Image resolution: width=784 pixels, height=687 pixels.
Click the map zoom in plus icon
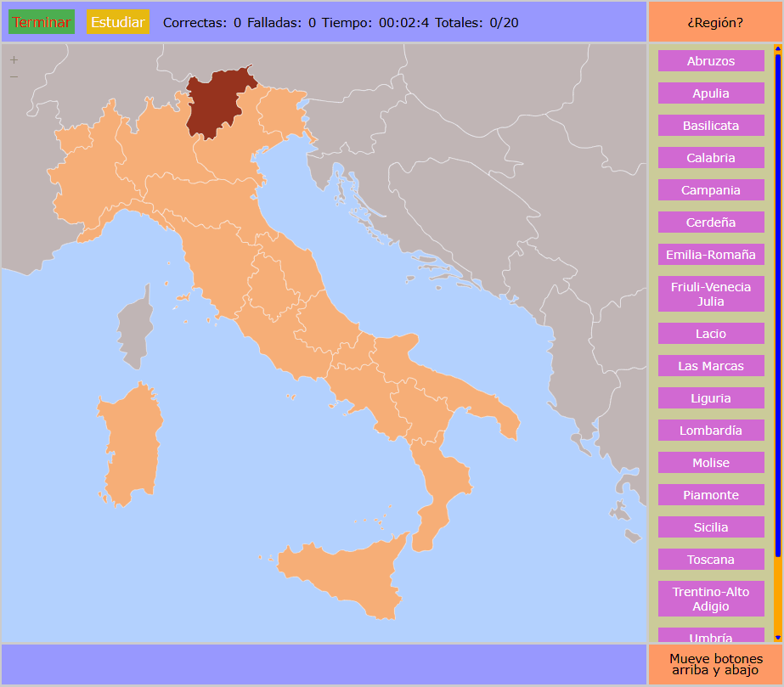pos(14,60)
